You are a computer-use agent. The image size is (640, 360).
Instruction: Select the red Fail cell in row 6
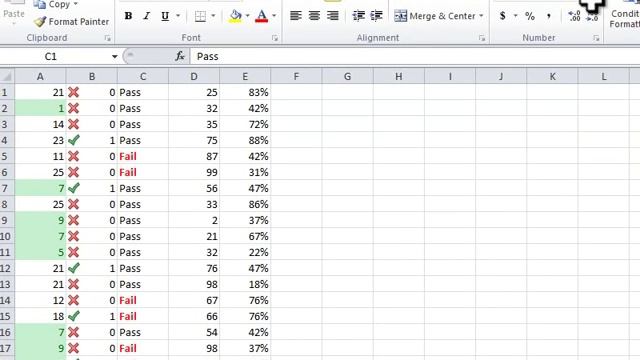click(143, 172)
